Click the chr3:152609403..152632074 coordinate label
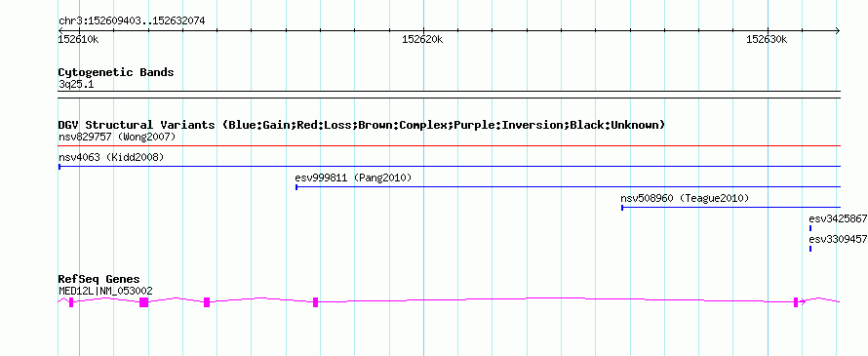Viewport: 868px width, 356px height. pyautogui.click(x=132, y=21)
